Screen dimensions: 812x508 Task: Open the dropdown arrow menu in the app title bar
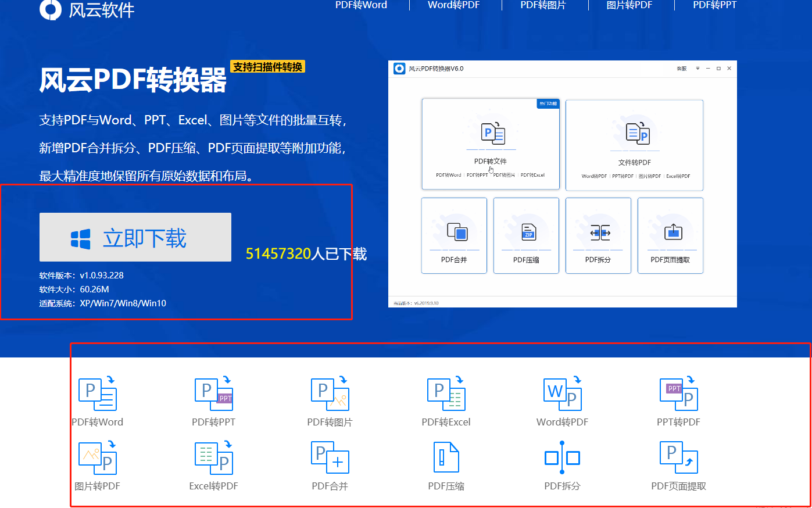pos(697,69)
